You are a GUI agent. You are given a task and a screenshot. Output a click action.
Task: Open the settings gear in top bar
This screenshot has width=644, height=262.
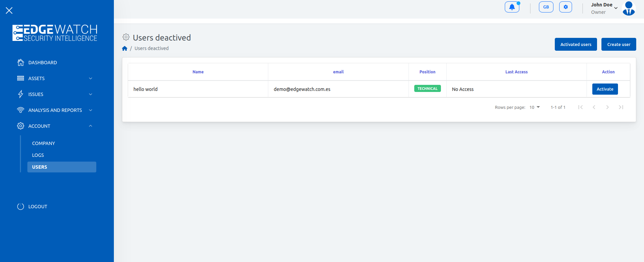point(566,7)
